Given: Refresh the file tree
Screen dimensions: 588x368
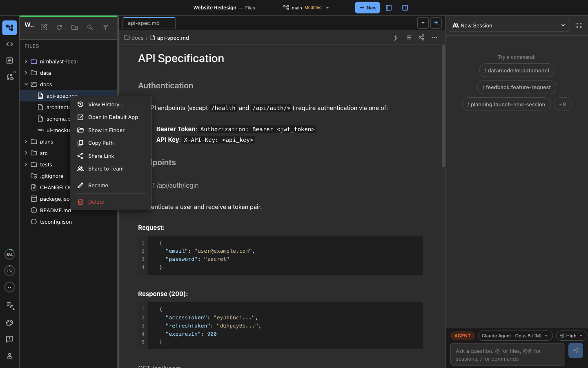Looking at the screenshot, I should (x=59, y=27).
